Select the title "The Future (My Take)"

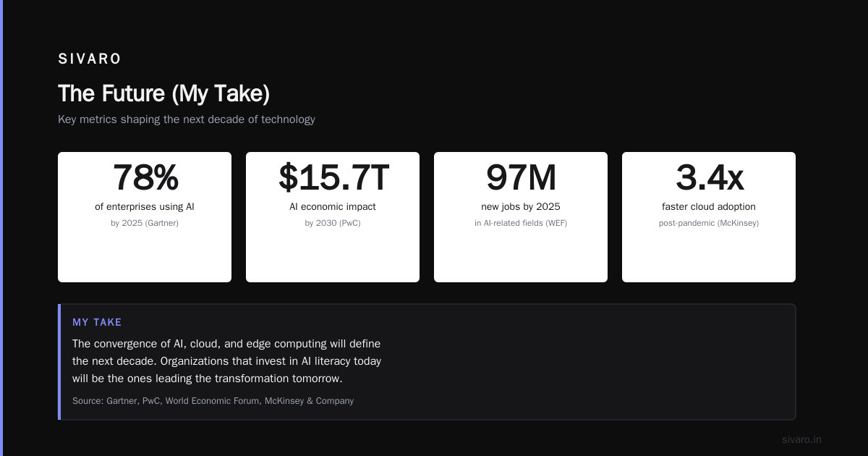(163, 93)
